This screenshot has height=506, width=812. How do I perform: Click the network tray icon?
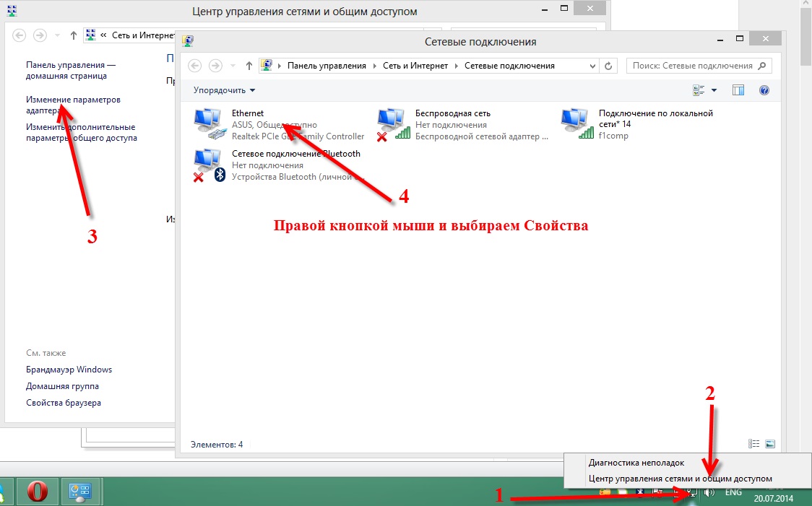click(x=692, y=492)
